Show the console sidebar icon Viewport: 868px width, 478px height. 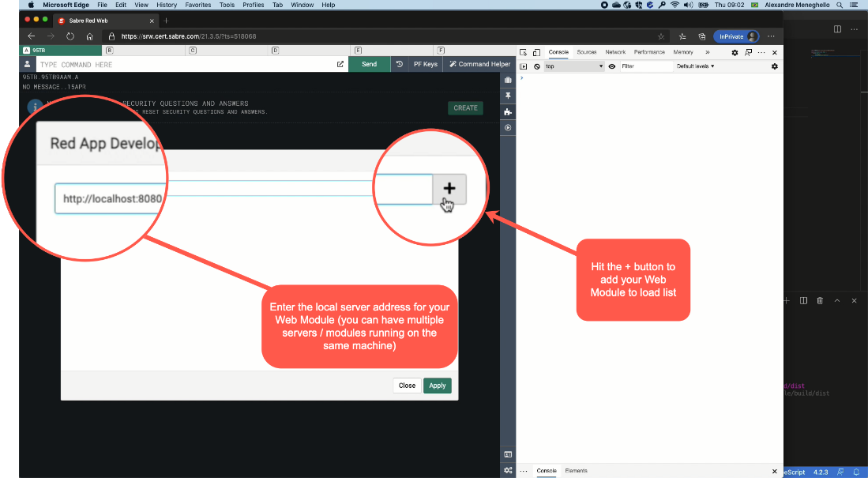[523, 66]
